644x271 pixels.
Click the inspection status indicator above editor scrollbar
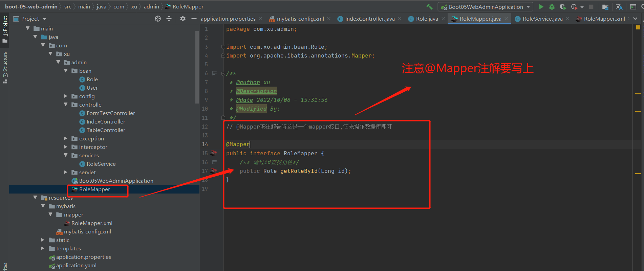(x=638, y=27)
